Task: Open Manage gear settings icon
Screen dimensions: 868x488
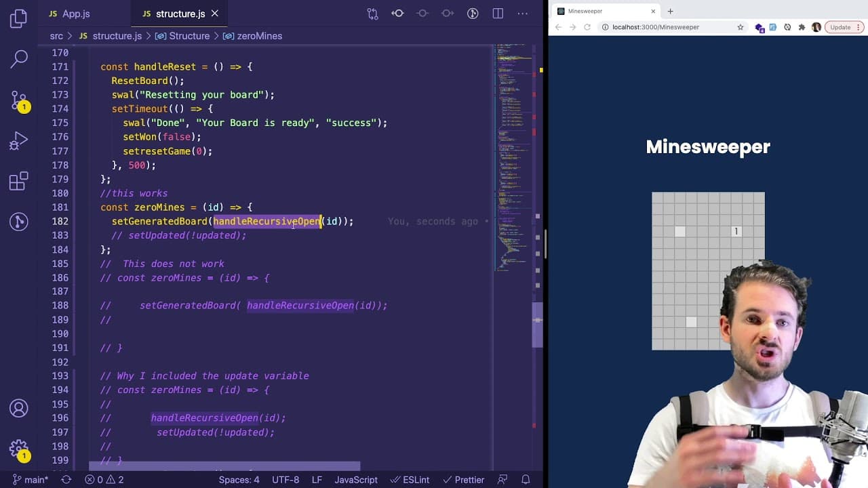Action: click(19, 449)
